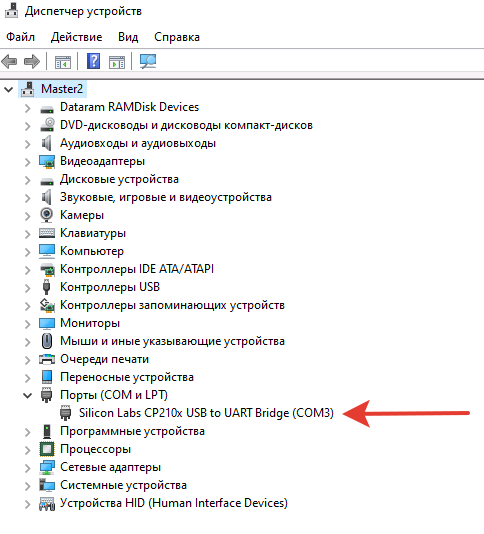
Task: Click the blue Help question mark icon
Action: coord(93,61)
